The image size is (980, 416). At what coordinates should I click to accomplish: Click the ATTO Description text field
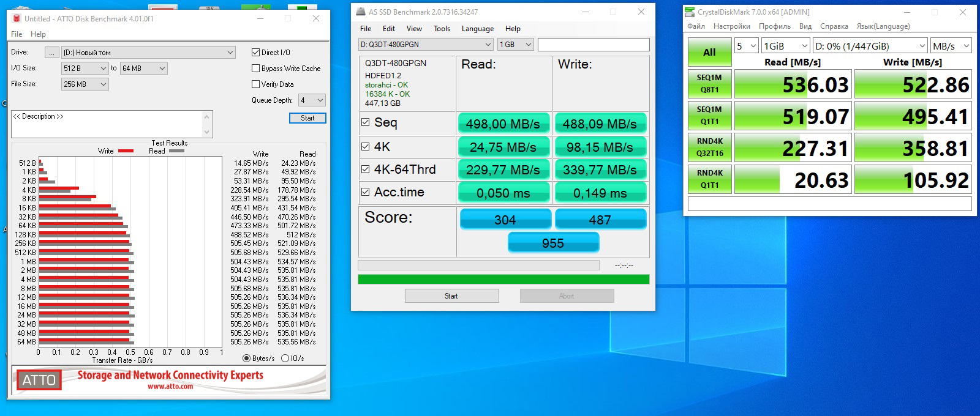click(107, 124)
